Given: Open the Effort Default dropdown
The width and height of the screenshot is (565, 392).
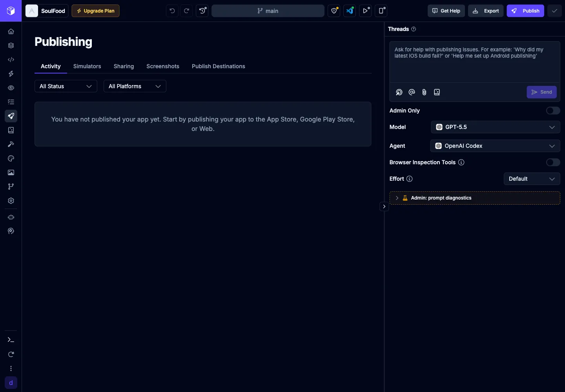Looking at the screenshot, I should [x=532, y=179].
